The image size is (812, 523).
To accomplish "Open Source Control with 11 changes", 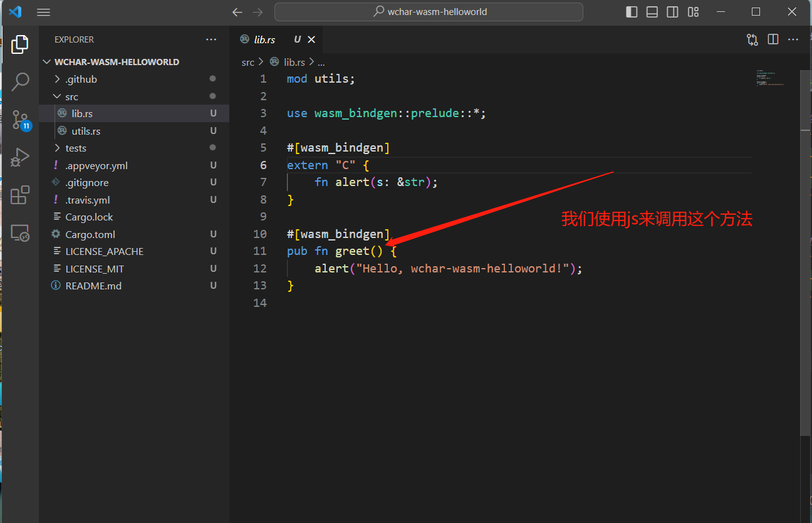I will (20, 119).
